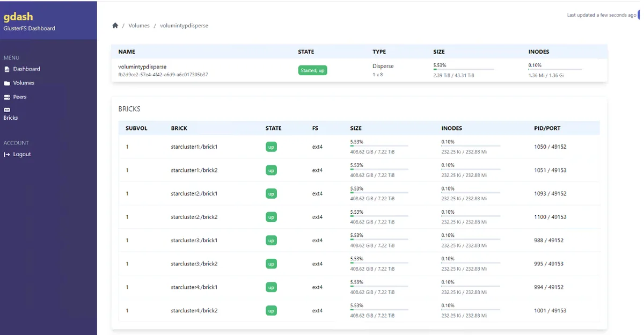Click the up badge for starcluster2:/brick1
The height and width of the screenshot is (335, 644).
tap(272, 194)
